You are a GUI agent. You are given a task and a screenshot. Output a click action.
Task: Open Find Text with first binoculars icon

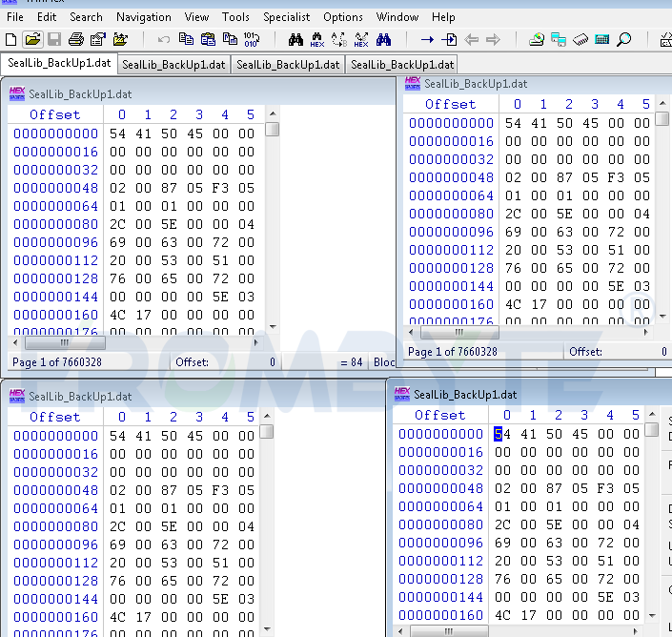tap(295, 40)
